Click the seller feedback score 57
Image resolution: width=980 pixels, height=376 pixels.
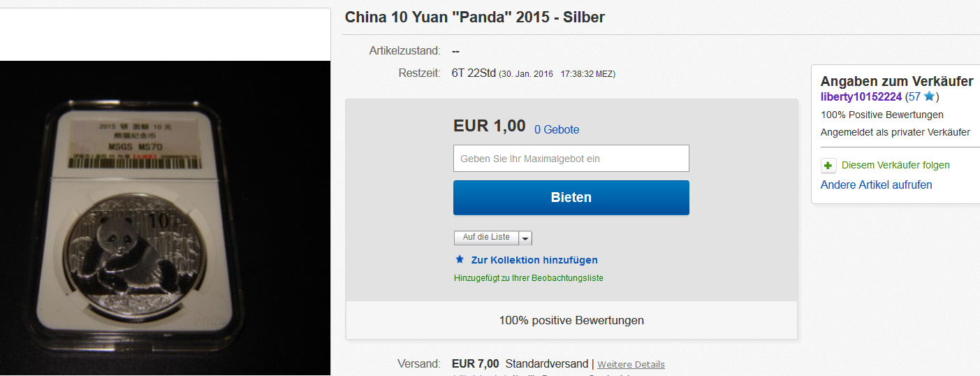tap(914, 96)
